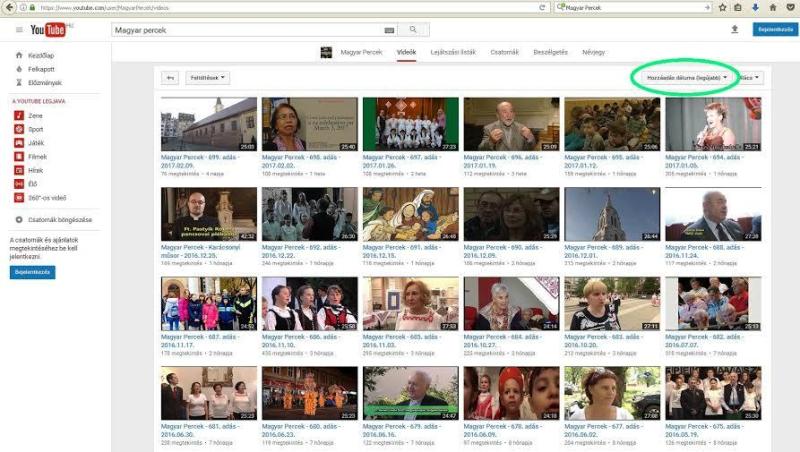Click the blue Bejelentkezés button at top right
800x452 pixels.
point(774,30)
